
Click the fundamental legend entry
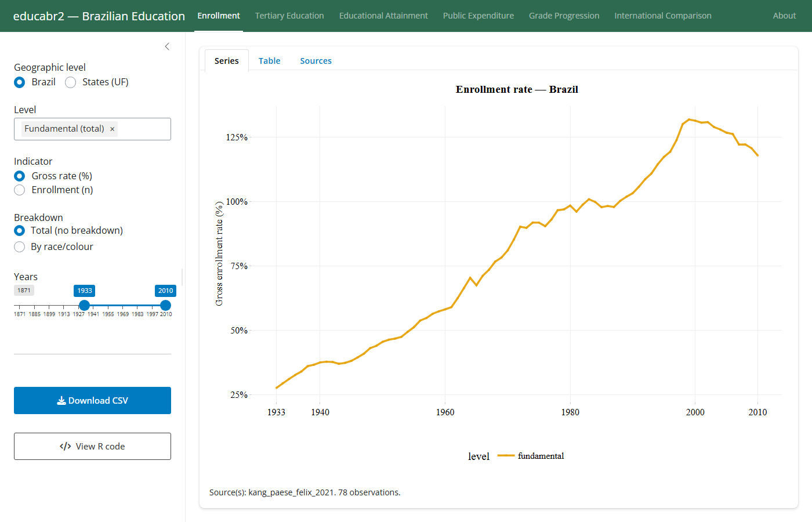click(x=531, y=456)
